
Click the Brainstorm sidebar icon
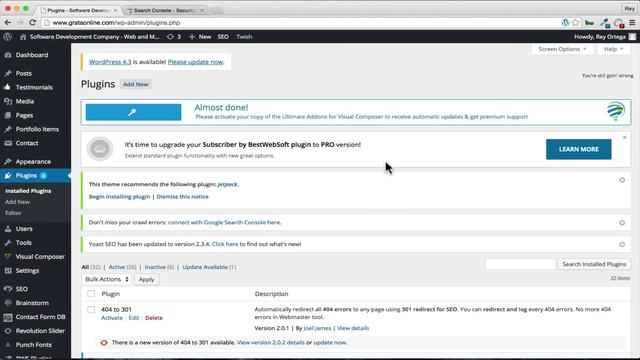point(8,303)
